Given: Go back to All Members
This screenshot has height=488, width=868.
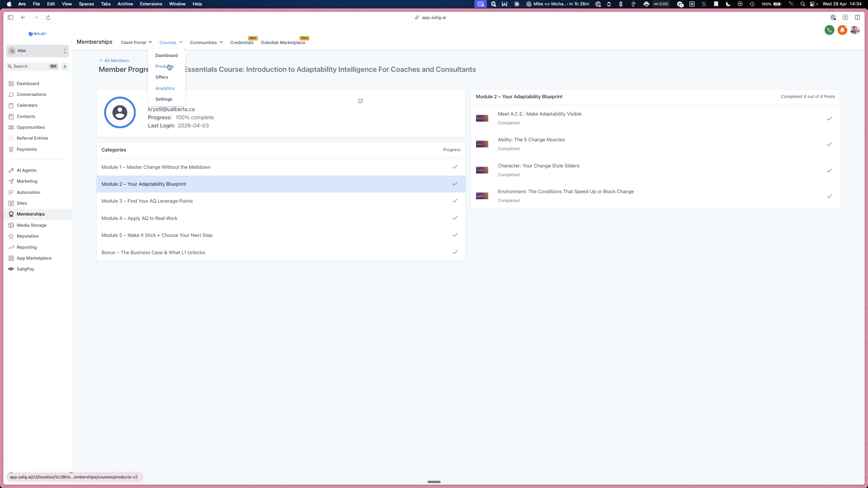Looking at the screenshot, I should [114, 61].
